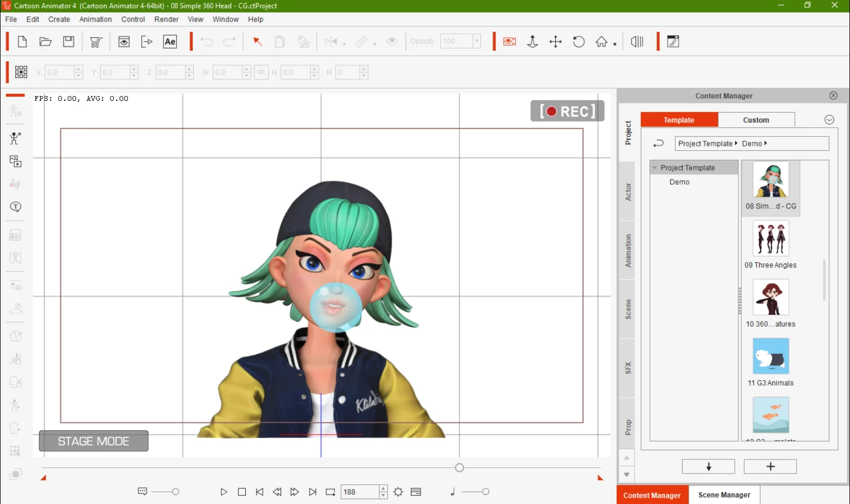The image size is (850, 504).
Task: Open project settings gear icon
Action: 399,492
